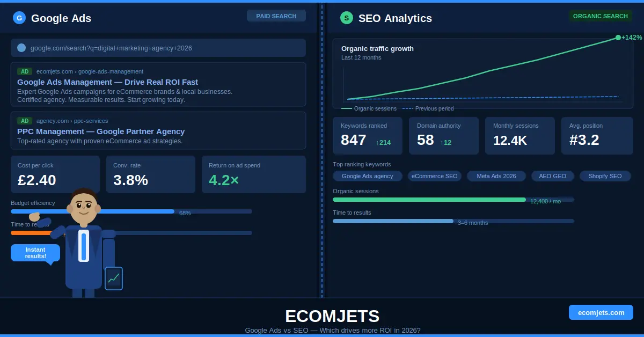Select the eCommerce SEO keyword chip

pos(435,176)
